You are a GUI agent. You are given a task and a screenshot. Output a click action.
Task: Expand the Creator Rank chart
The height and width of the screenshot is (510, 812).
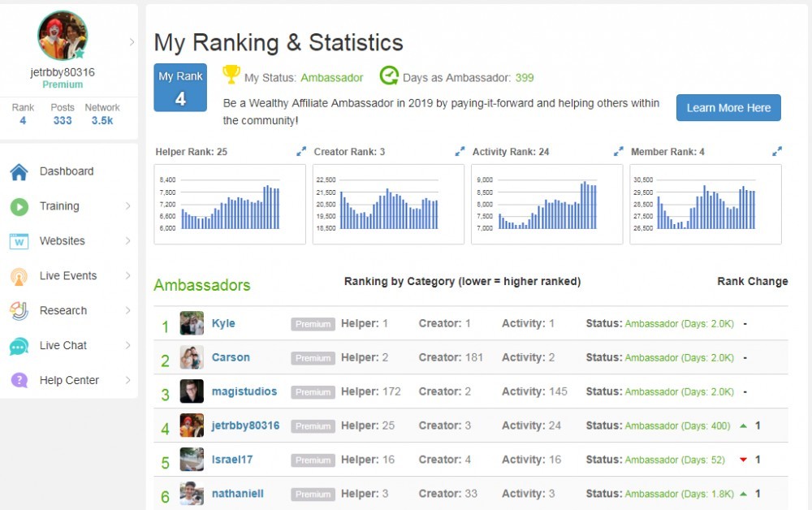(x=460, y=151)
